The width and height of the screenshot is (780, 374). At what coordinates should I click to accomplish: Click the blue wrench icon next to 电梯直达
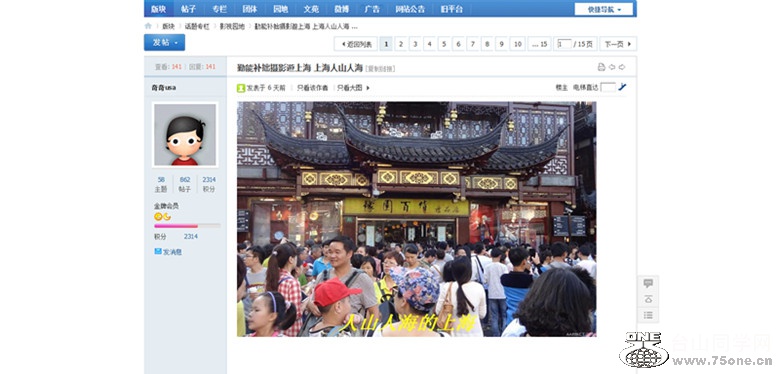pos(622,87)
